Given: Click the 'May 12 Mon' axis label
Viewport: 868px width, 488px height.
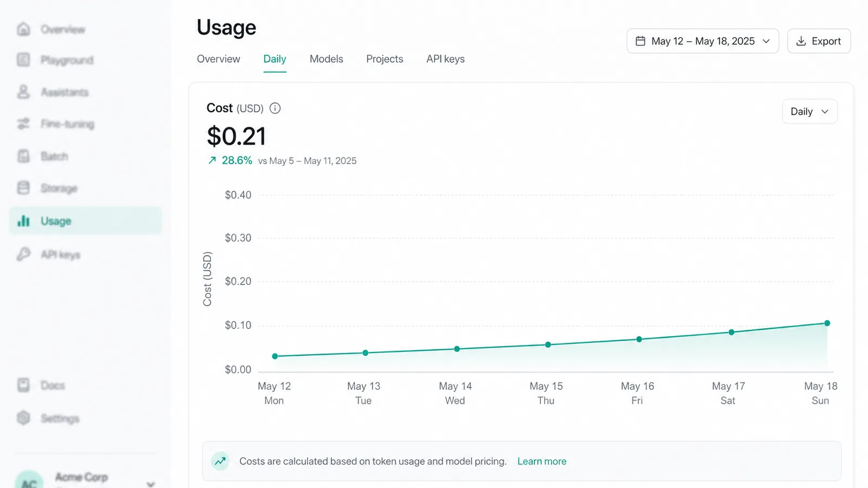Looking at the screenshot, I should (274, 393).
